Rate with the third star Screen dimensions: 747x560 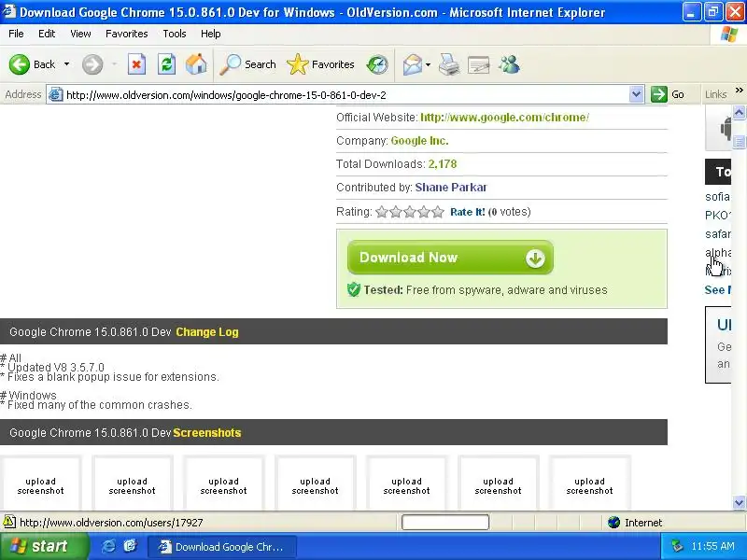[410, 212]
